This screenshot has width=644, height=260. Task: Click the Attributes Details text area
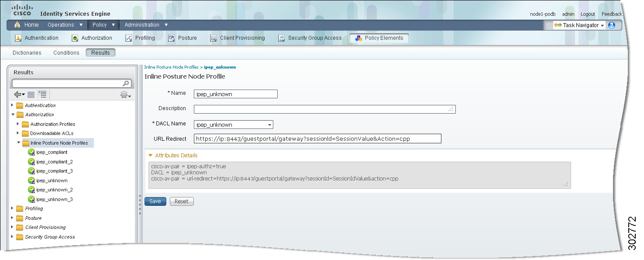point(359,175)
